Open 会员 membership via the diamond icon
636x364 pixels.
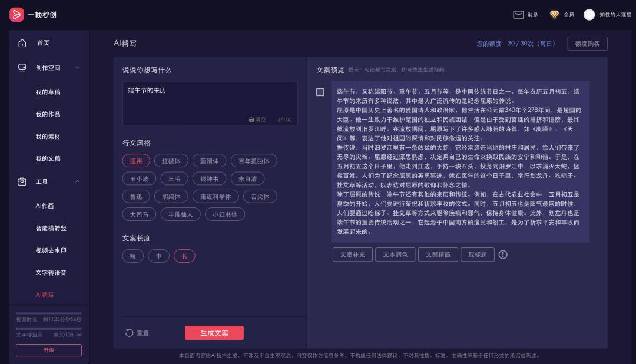coord(554,15)
